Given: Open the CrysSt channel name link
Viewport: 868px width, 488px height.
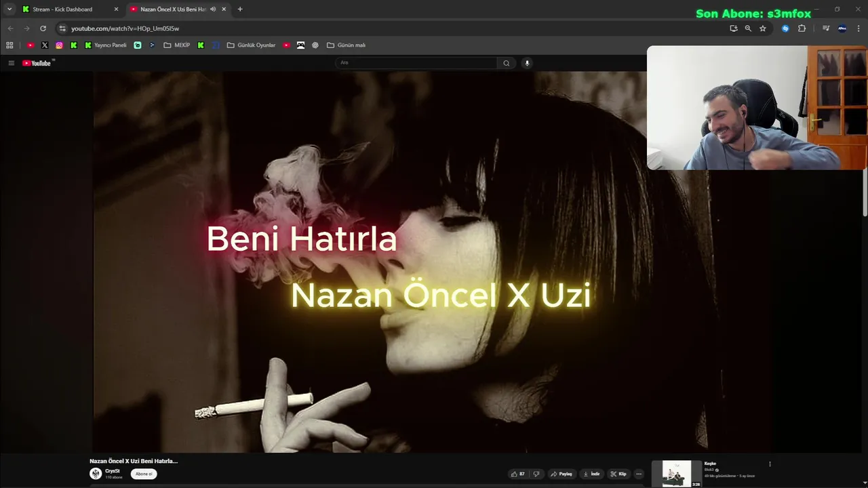Looking at the screenshot, I should [x=113, y=471].
